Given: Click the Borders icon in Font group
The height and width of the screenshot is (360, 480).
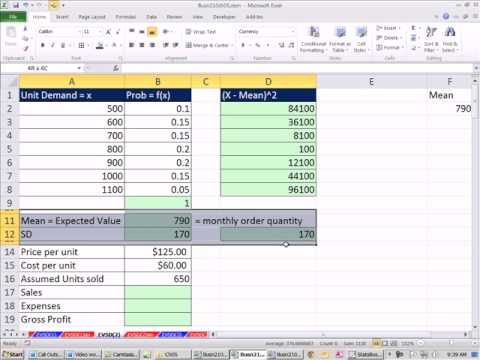Looking at the screenshot, I should pyautogui.click(x=81, y=45).
